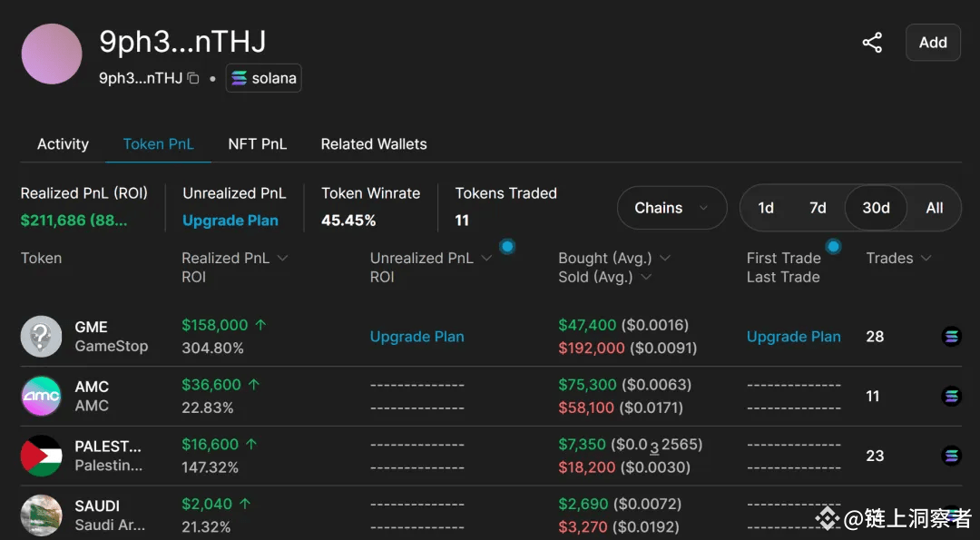Switch to the Activity tab
This screenshot has width=980, height=540.
click(63, 144)
